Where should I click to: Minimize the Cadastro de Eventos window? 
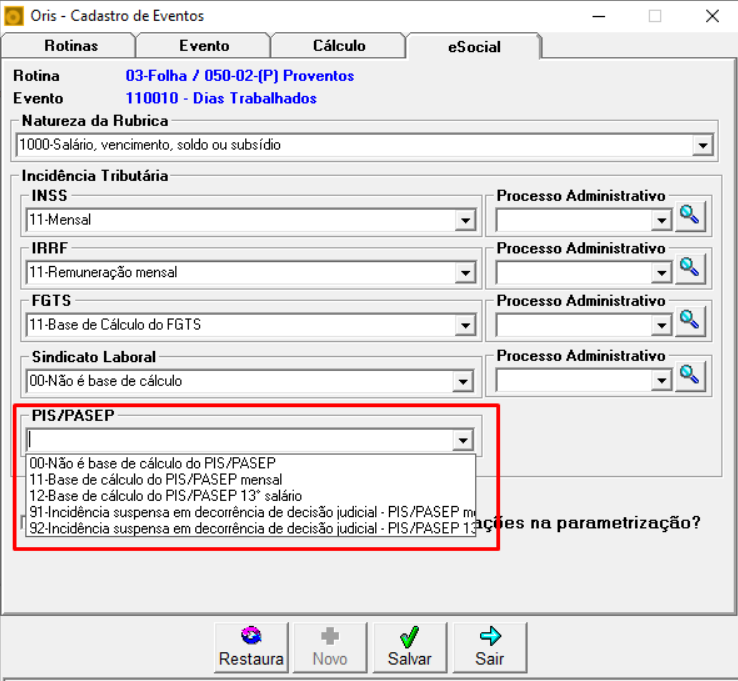(598, 16)
